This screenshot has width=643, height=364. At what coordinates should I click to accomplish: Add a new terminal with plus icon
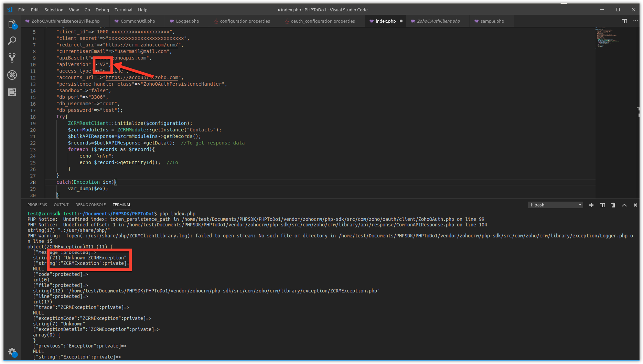591,205
